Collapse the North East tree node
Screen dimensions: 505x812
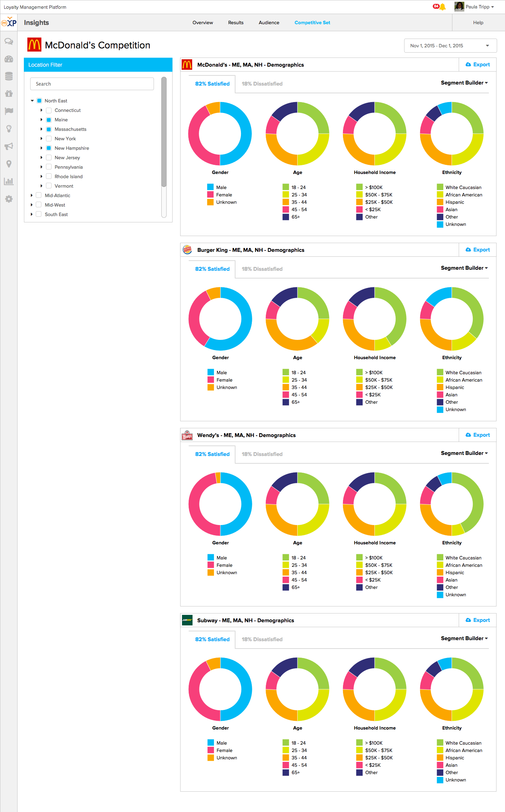tap(32, 101)
